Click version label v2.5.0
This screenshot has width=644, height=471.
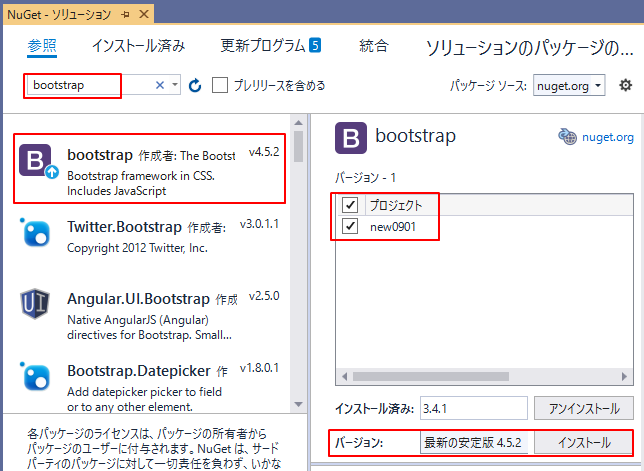pyautogui.click(x=264, y=296)
